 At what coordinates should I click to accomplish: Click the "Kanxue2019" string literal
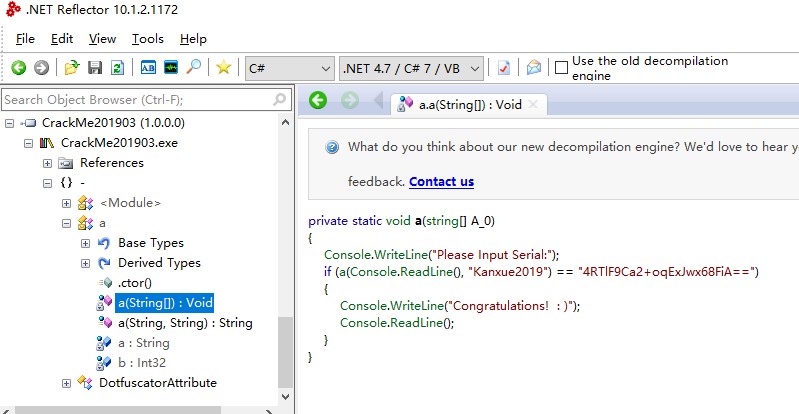[508, 272]
